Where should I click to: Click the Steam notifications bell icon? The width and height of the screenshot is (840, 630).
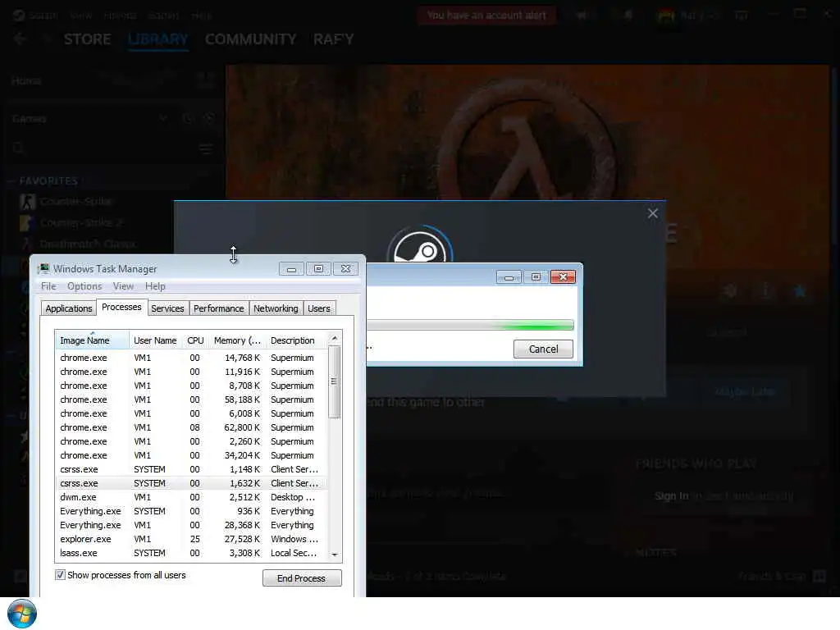pyautogui.click(x=628, y=15)
